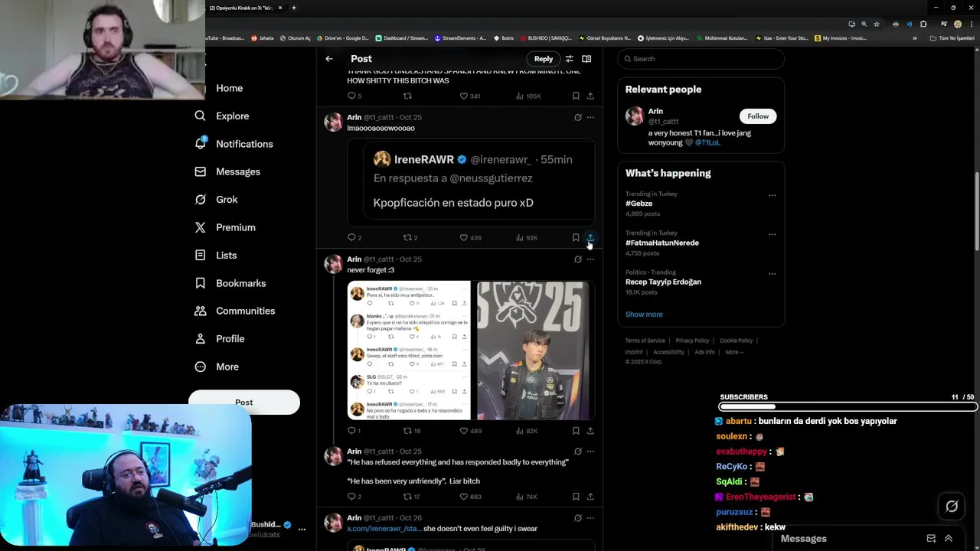Viewport: 980px width, 551px height.
Task: Open the tweets screenshot in never forget post
Action: click(409, 350)
